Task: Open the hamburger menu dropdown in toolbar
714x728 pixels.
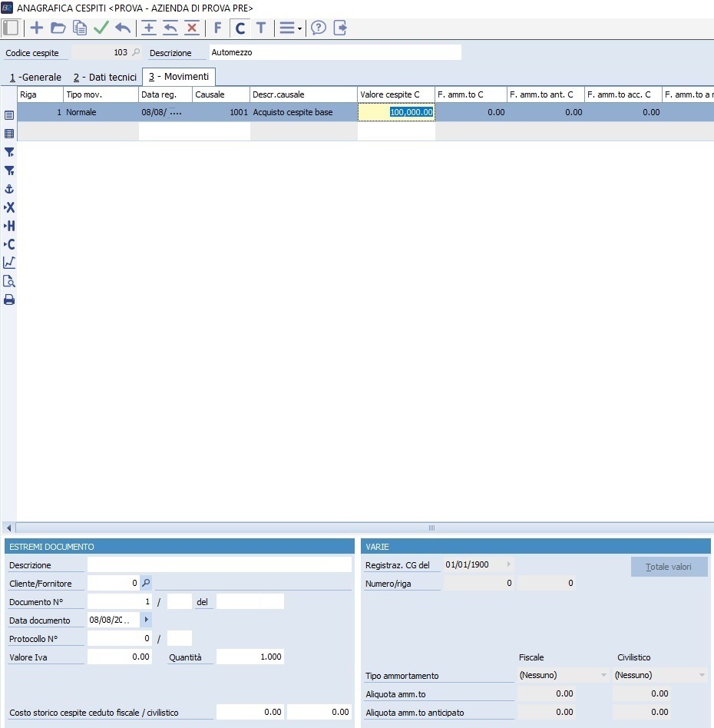Action: (289, 28)
